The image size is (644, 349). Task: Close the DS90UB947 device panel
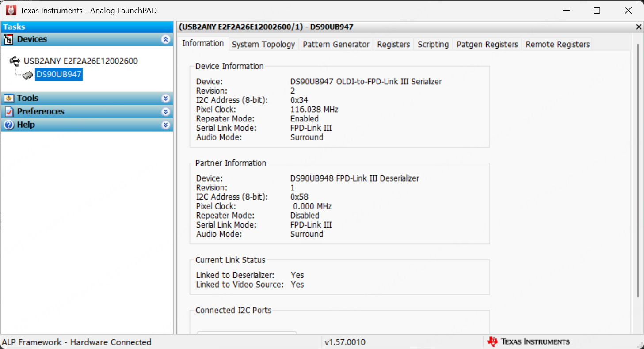639,27
